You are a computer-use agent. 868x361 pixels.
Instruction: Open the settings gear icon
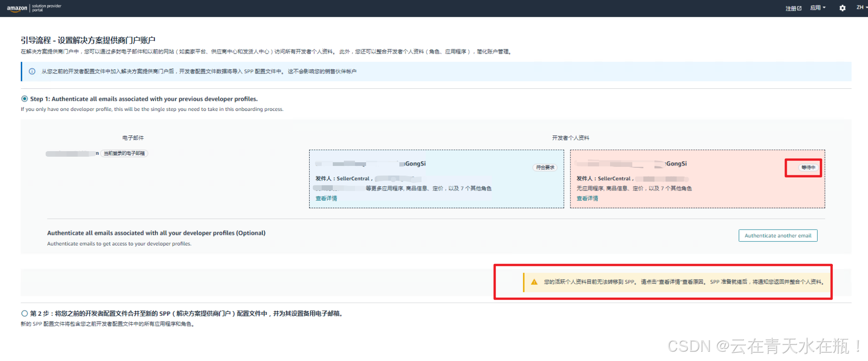tap(842, 8)
